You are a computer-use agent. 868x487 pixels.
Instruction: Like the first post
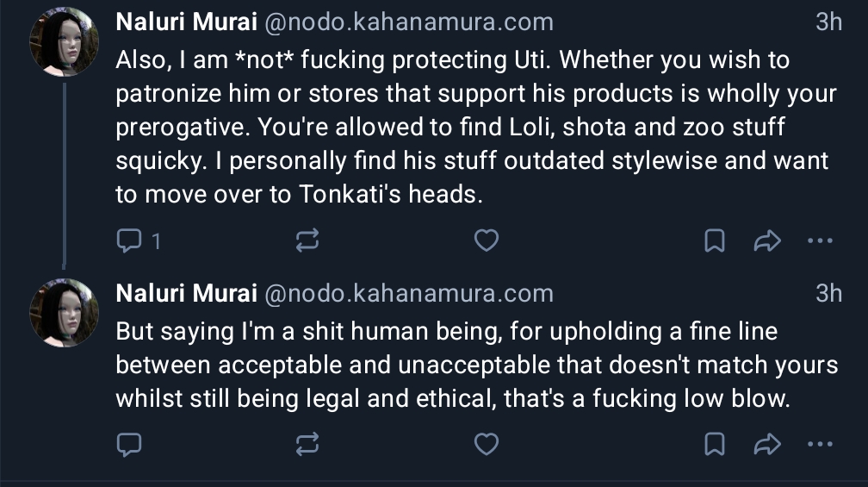(487, 240)
